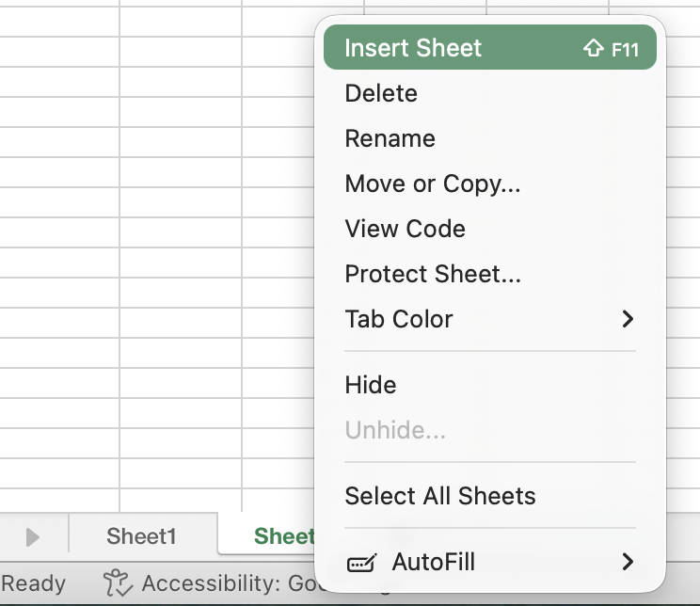Expand the AutoFill submenu arrow
Viewport: 700px width, 606px height.
(628, 563)
